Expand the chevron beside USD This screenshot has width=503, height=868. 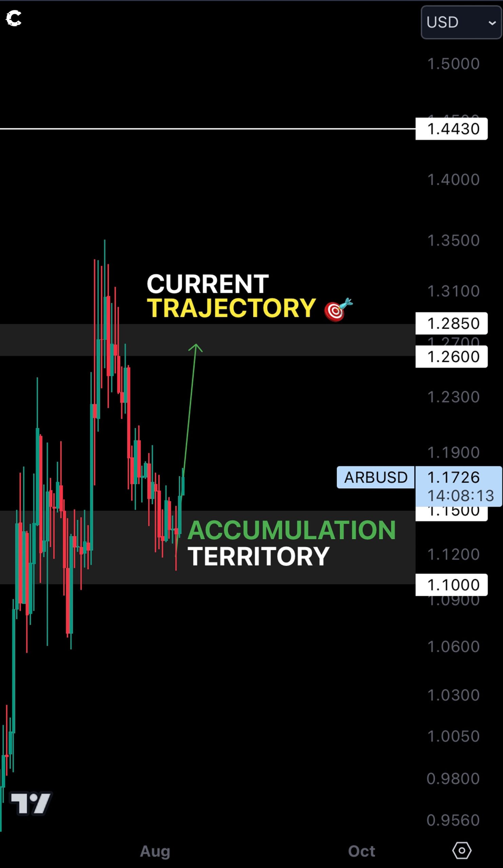(x=492, y=23)
